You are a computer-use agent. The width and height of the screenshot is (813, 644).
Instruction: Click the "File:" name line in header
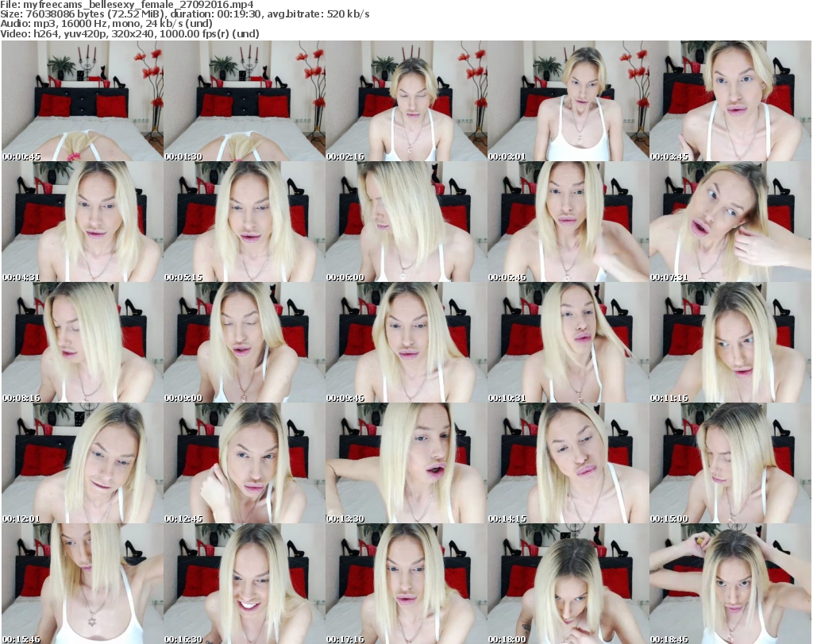pyautogui.click(x=127, y=5)
